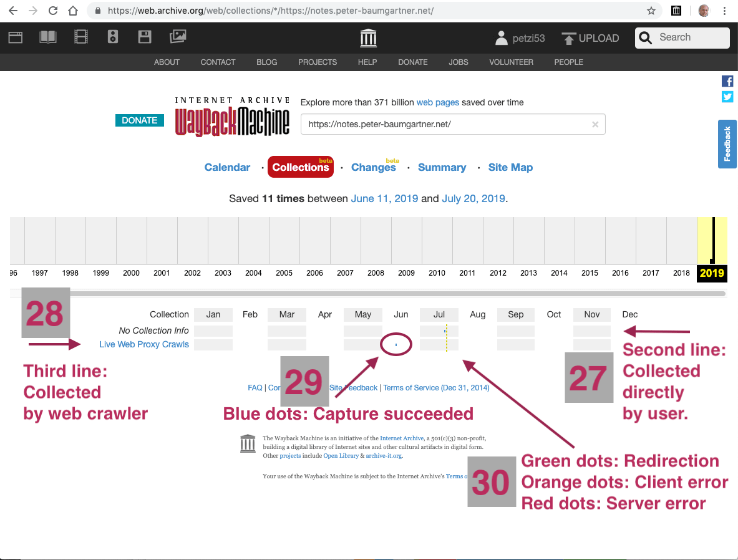This screenshot has height=560, width=738.
Task: Select year 2019 in timeline
Action: click(712, 273)
